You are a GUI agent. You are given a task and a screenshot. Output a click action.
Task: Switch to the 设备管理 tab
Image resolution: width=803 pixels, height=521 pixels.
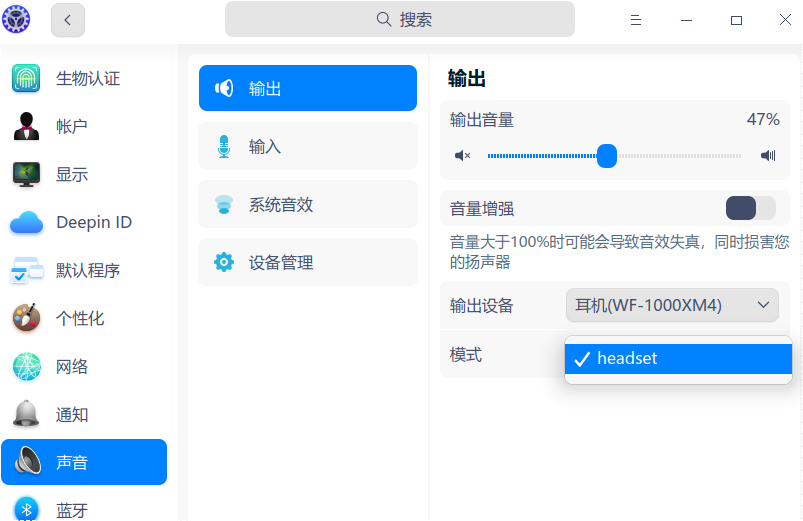click(308, 262)
